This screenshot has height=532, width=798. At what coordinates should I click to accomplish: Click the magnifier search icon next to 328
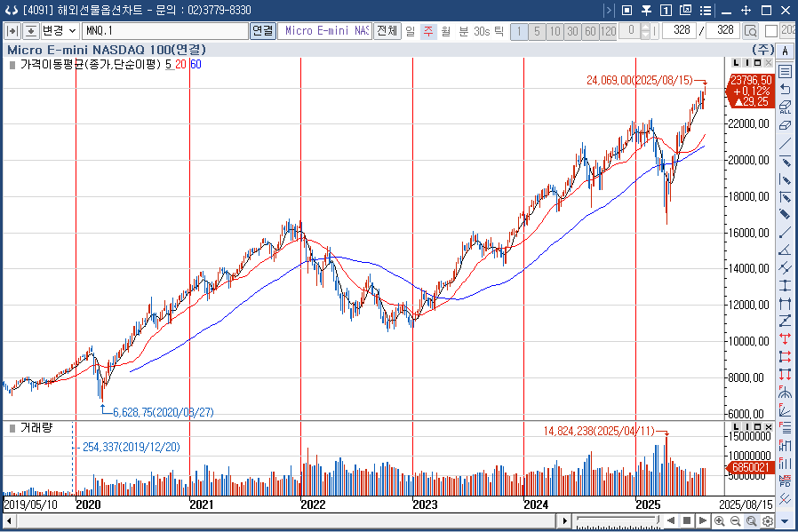(751, 31)
